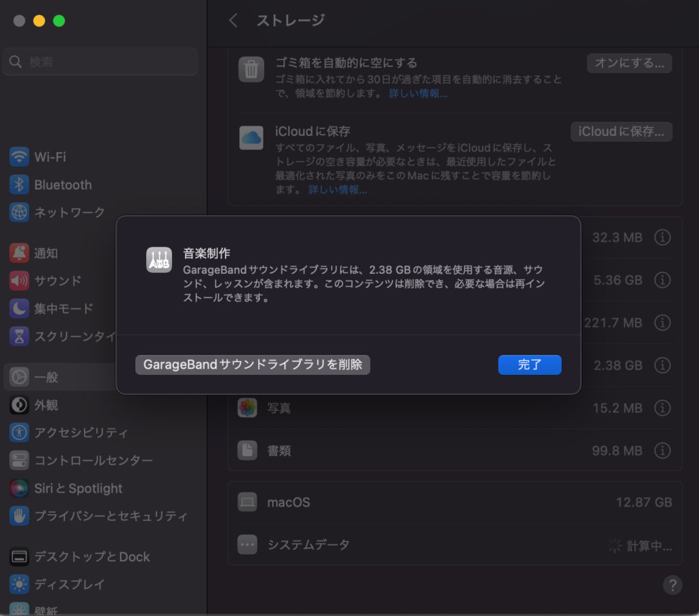The height and width of the screenshot is (616, 699).
Task: Show info for 写真 15.2 MB row
Action: (662, 408)
